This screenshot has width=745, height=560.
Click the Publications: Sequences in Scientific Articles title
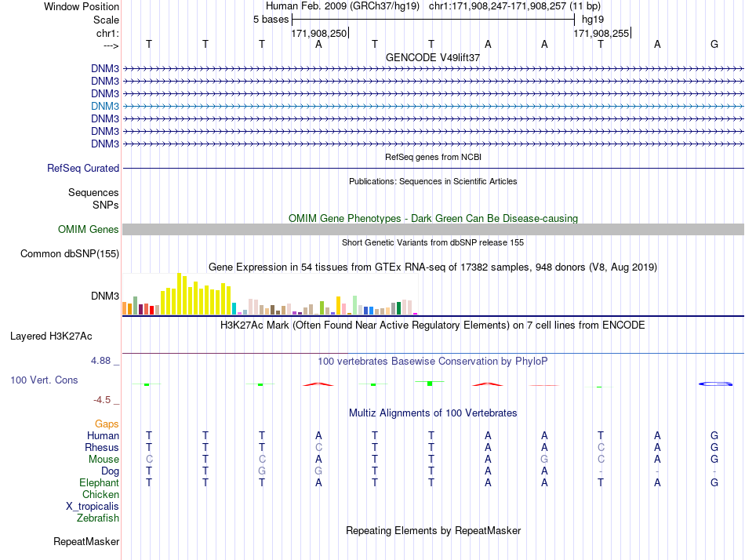433,181
